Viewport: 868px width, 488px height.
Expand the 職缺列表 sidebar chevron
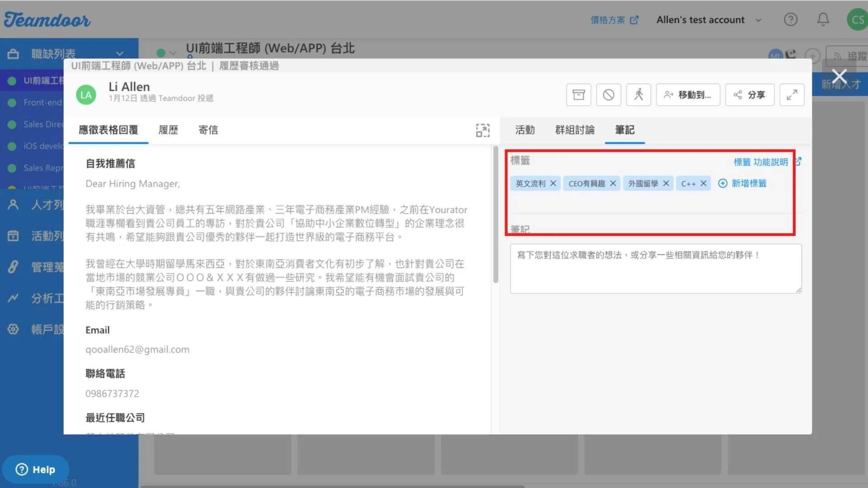click(x=119, y=54)
